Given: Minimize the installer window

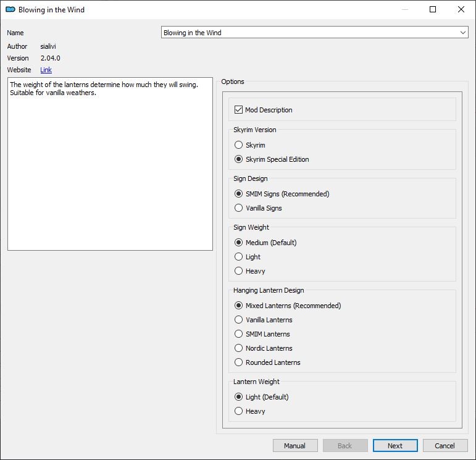Looking at the screenshot, I should click(x=405, y=9).
